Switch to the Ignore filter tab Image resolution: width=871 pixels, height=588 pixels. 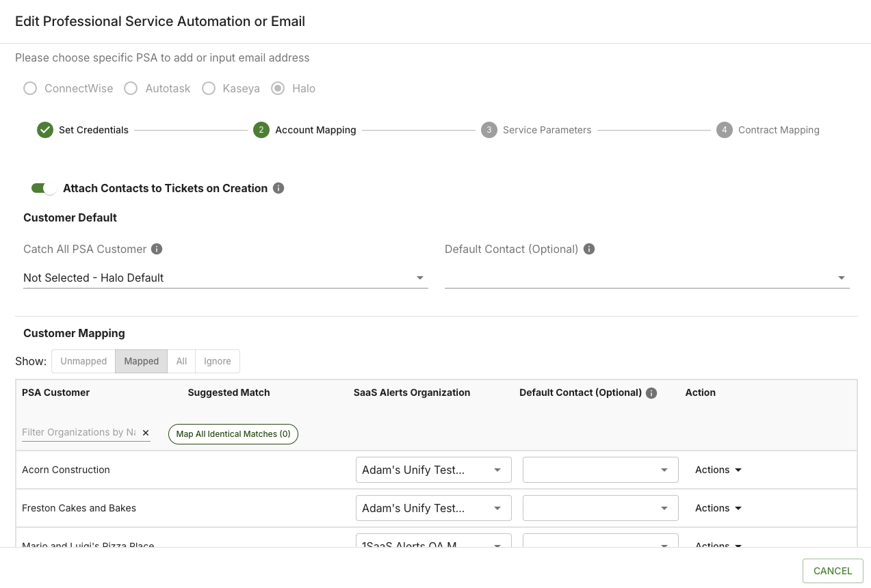[x=218, y=361]
